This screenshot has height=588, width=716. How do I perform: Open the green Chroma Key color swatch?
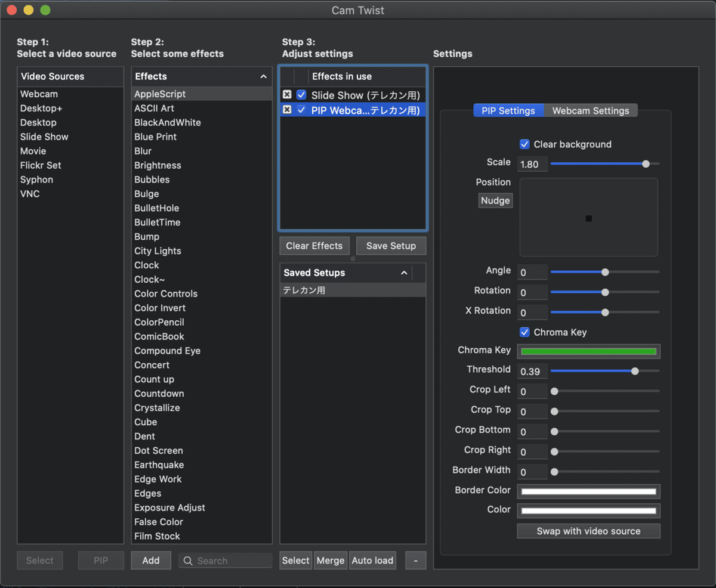click(x=588, y=351)
